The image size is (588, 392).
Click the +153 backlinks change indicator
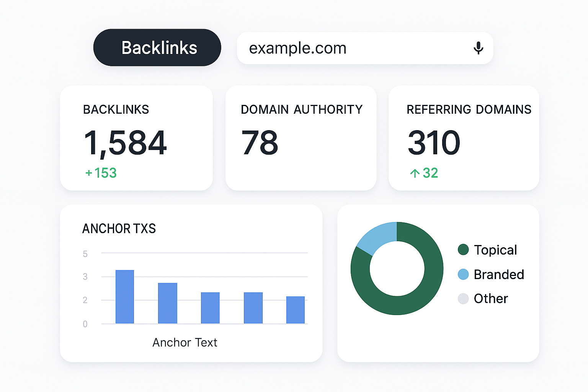(101, 173)
